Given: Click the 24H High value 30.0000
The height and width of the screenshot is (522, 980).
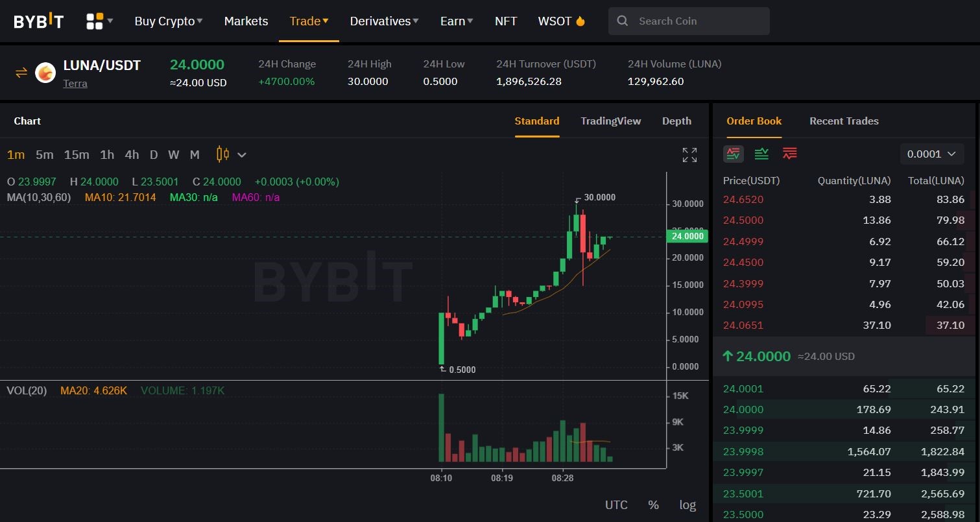Looking at the screenshot, I should (x=368, y=82).
